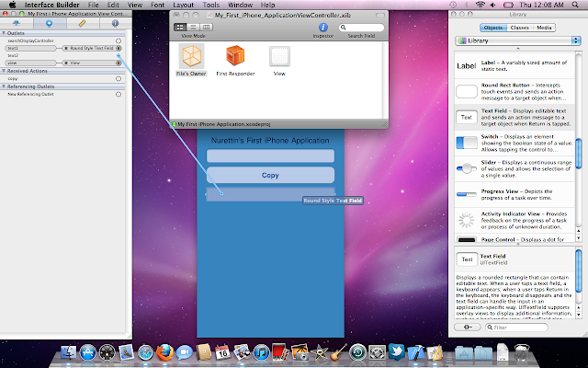The height and width of the screenshot is (368, 588).
Task: Collapse the Referencing Outlets section
Action: (x=4, y=86)
